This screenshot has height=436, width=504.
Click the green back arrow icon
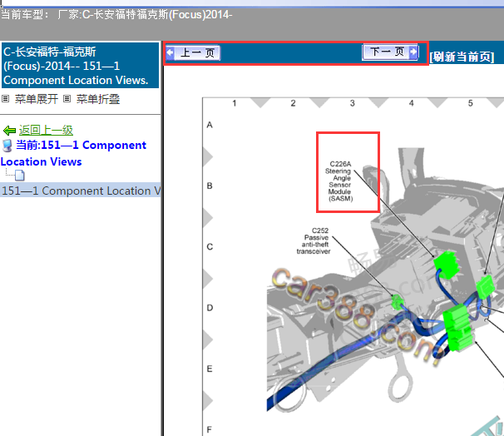click(9, 131)
